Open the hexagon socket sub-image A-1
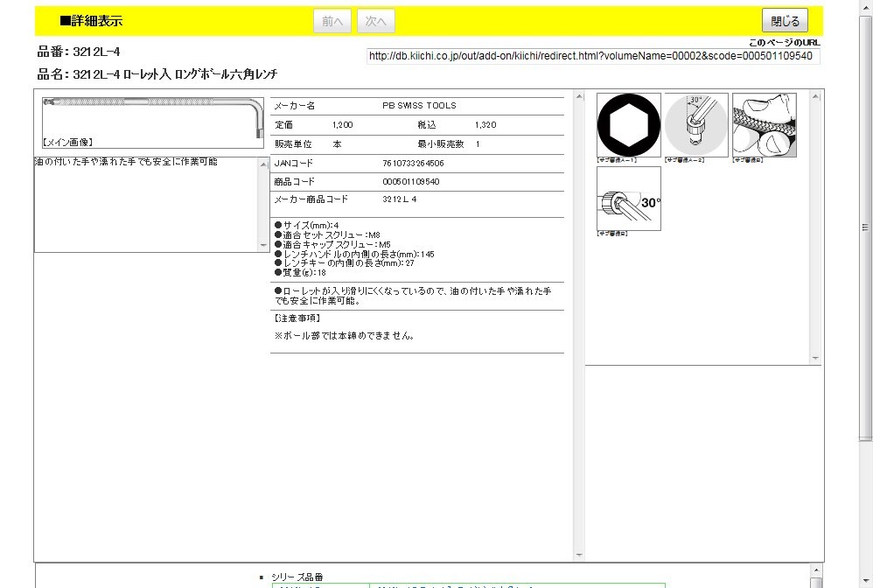 coord(629,125)
